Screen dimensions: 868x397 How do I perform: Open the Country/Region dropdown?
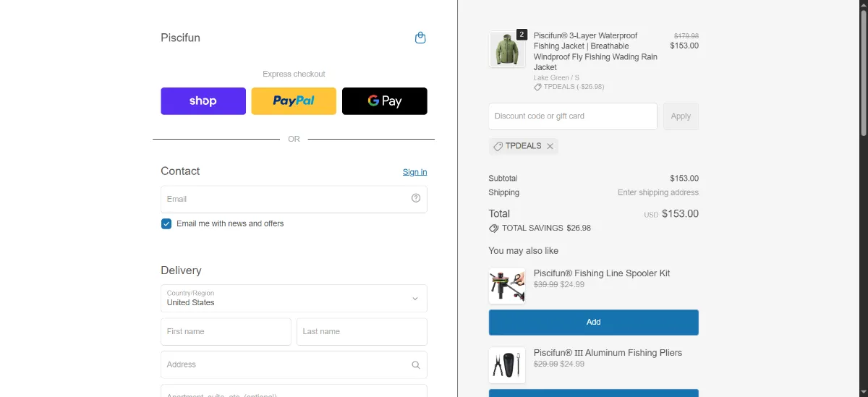point(294,298)
